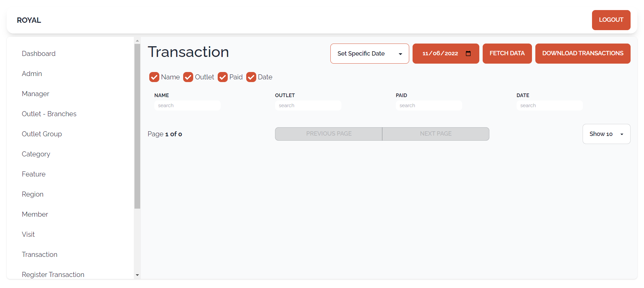This screenshot has height=288, width=644.
Task: Click the NEXT PAGE button
Action: coord(436,134)
